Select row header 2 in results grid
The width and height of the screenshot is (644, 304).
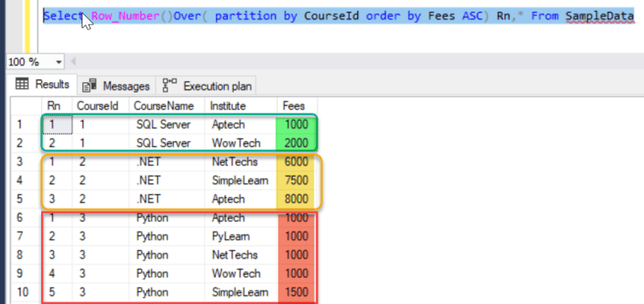[x=26, y=143]
